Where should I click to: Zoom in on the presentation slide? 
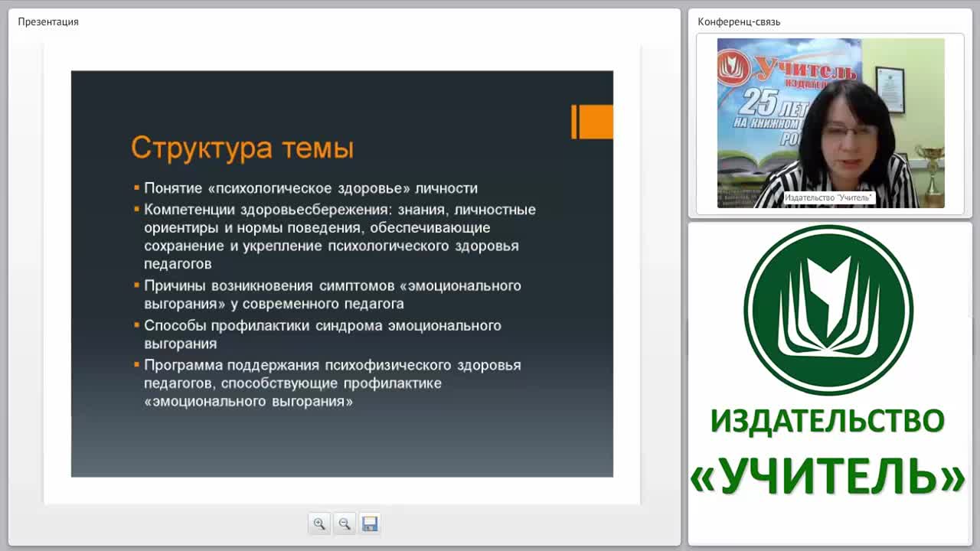pos(319,523)
